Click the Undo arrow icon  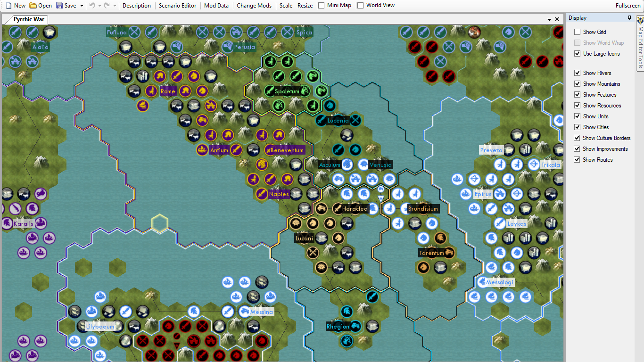click(92, 6)
